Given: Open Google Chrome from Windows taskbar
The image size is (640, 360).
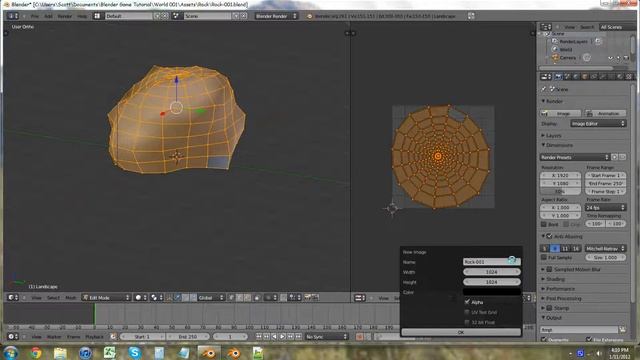Looking at the screenshot, I should pyautogui.click(x=36, y=352).
